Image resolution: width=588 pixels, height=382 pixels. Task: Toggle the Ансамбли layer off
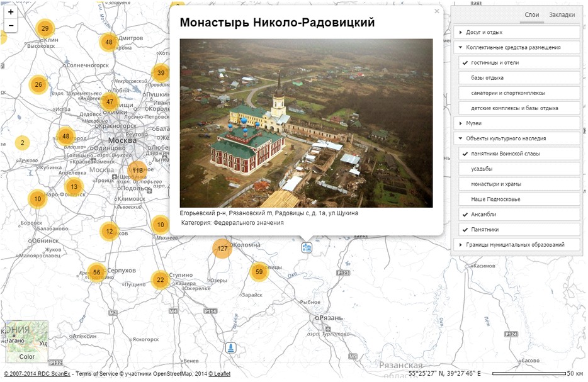465,214
